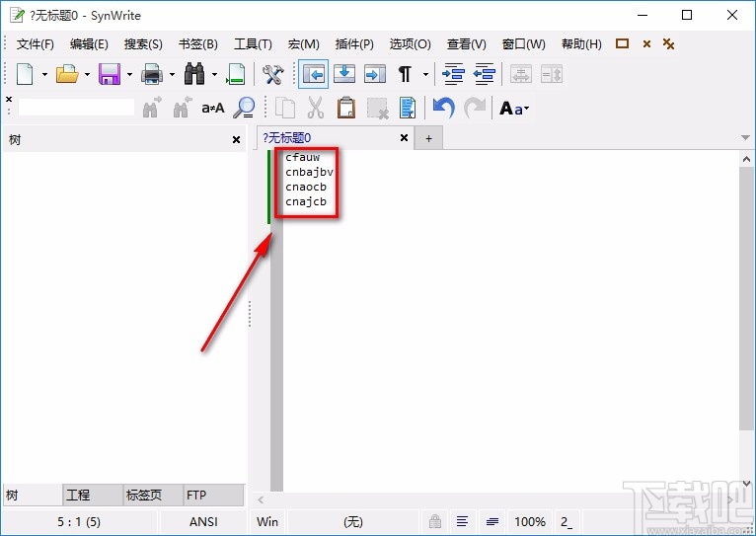Open the 宏(M) menu

[303, 44]
